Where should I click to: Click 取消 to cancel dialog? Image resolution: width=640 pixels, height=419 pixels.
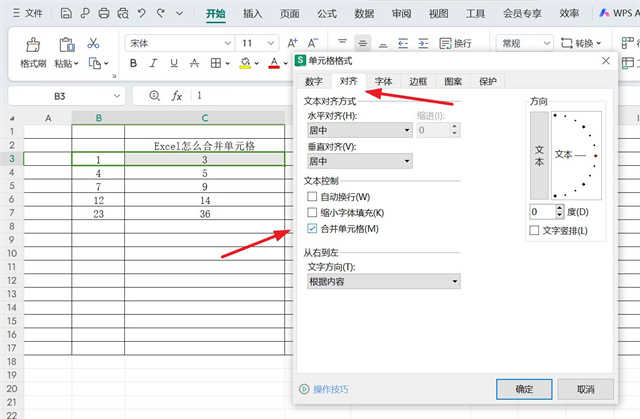click(585, 389)
